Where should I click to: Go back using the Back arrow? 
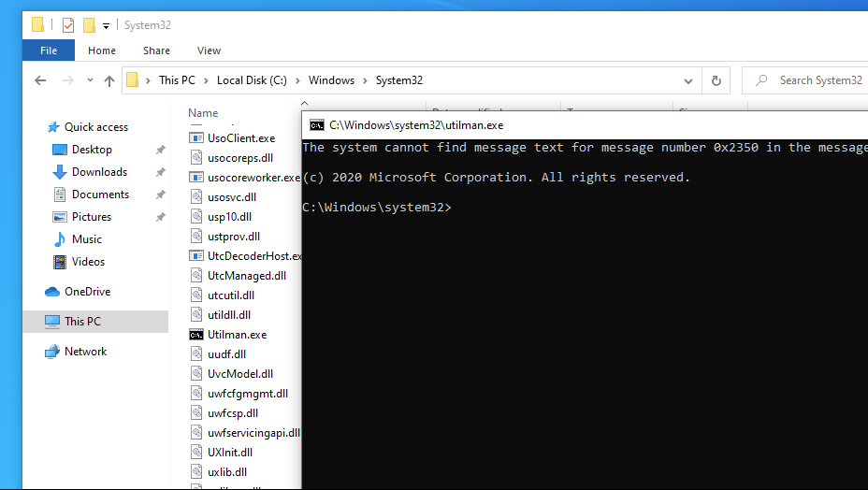tap(40, 80)
